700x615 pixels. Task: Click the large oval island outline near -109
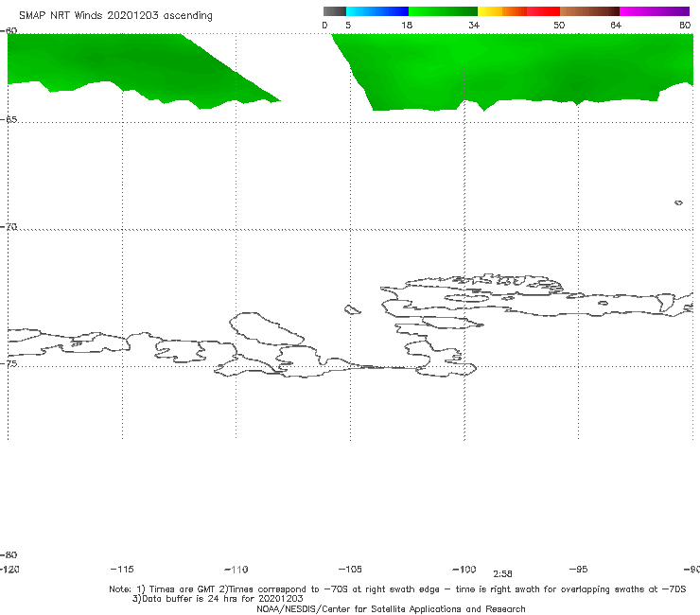(x=267, y=328)
